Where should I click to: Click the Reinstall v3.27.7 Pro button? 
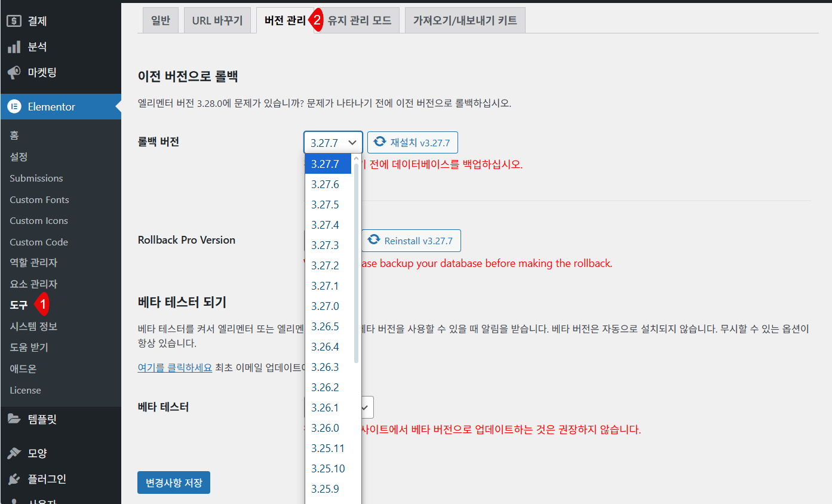click(x=411, y=241)
